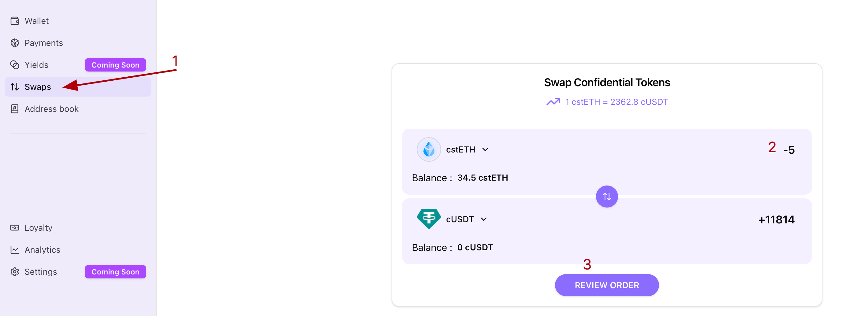Screen dimensions: 868x316
Task: Click the Settings gear icon
Action: point(14,272)
